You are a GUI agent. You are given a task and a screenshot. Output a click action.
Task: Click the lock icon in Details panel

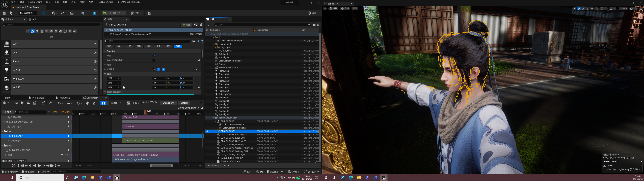click(x=201, y=25)
